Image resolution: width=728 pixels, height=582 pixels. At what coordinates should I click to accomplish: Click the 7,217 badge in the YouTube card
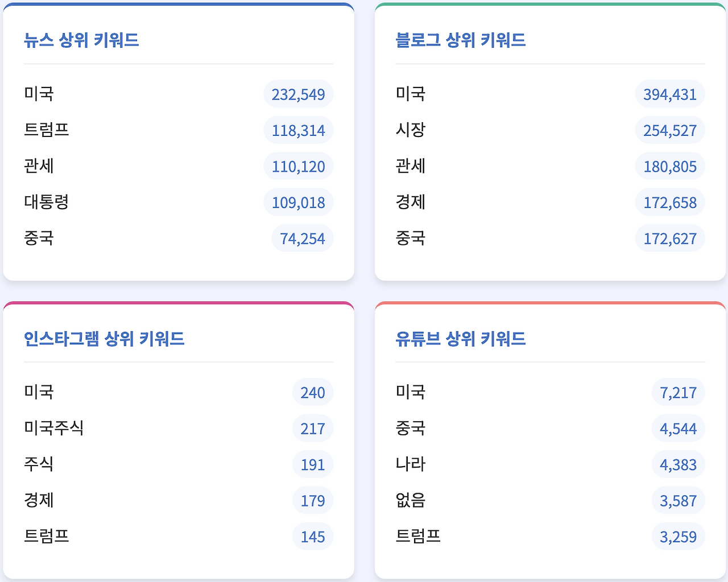[678, 392]
